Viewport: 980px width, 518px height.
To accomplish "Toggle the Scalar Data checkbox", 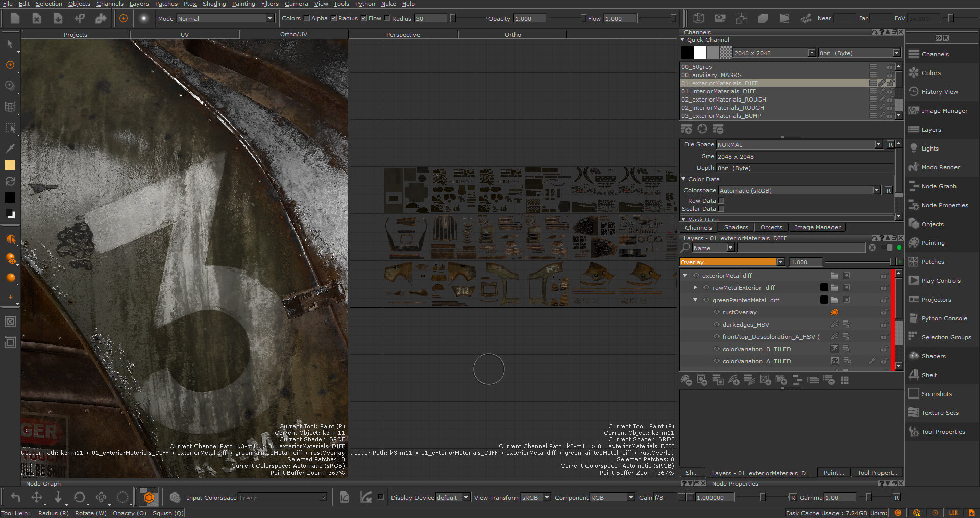I will 721,209.
